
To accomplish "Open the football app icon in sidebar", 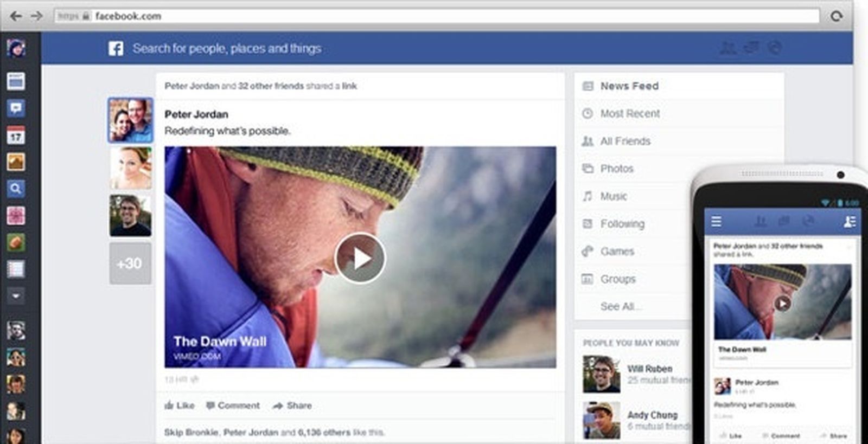I will click(x=16, y=242).
